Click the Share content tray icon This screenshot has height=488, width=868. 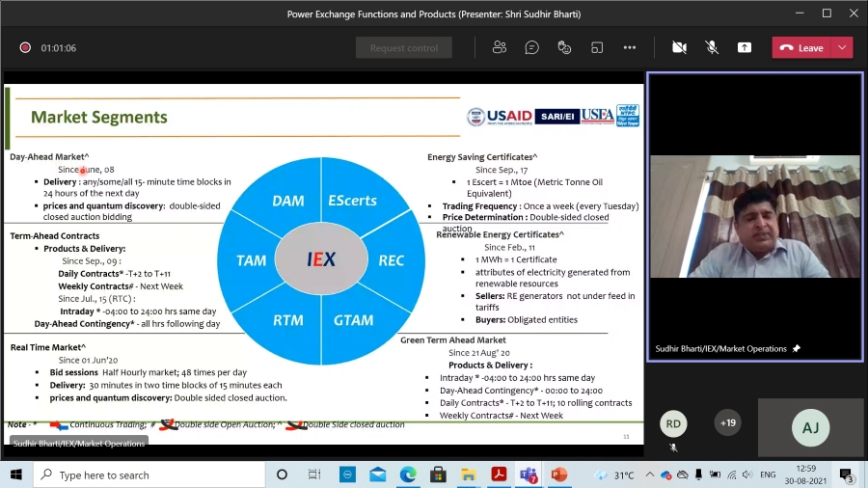[x=745, y=47]
